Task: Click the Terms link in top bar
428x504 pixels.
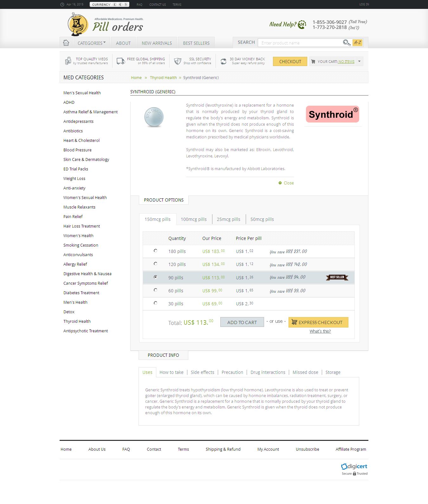Action: coord(177,4)
